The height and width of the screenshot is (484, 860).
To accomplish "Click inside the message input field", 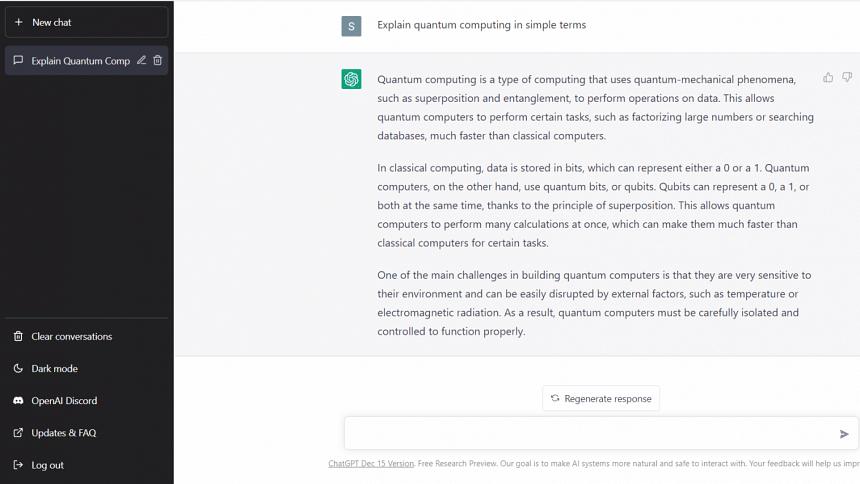I will tap(590, 434).
